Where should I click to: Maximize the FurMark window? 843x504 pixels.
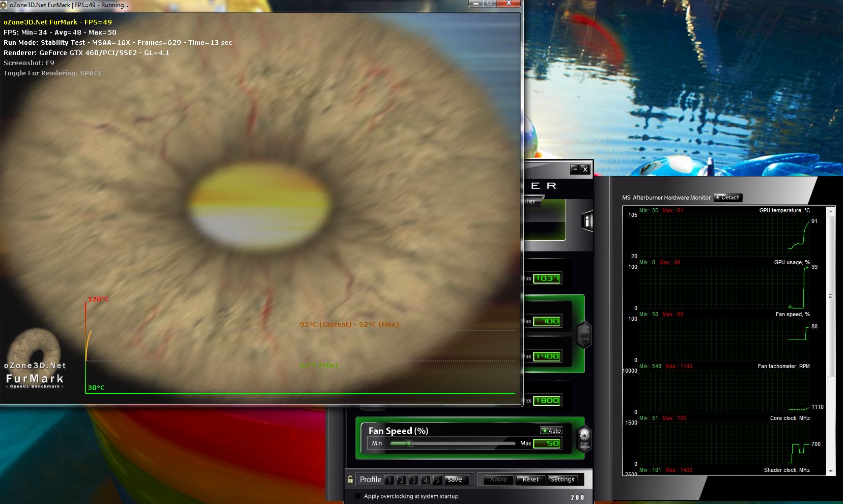coord(490,4)
